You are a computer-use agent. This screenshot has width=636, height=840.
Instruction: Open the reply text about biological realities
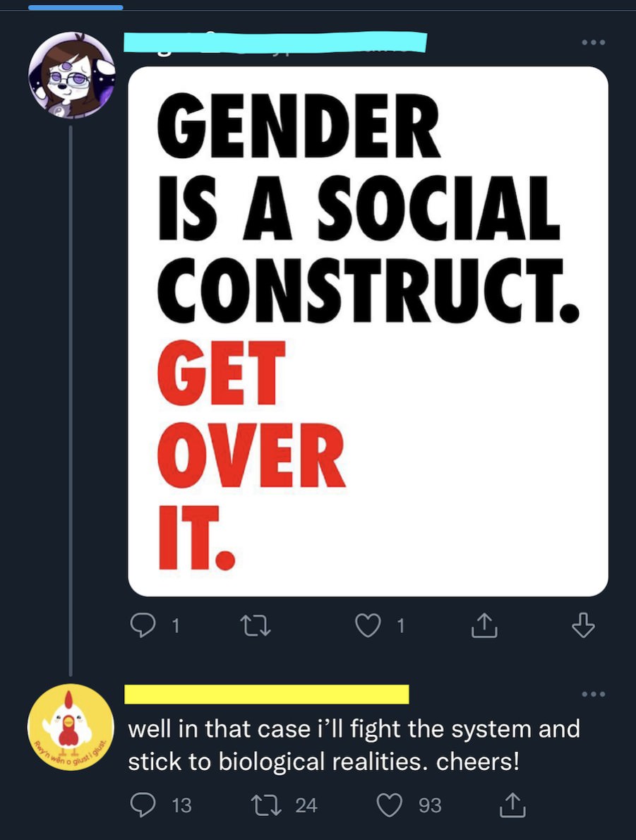[x=353, y=745]
